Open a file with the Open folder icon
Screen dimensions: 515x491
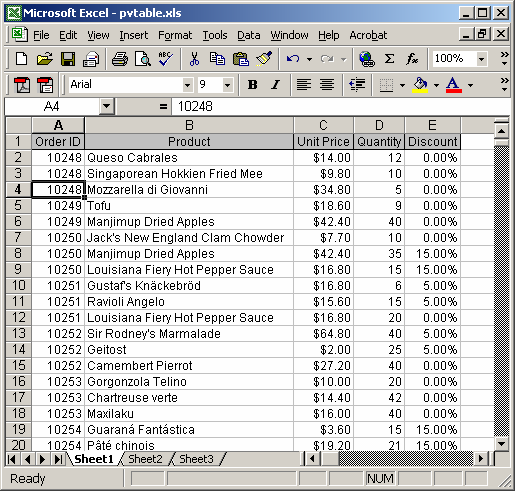click(44, 59)
